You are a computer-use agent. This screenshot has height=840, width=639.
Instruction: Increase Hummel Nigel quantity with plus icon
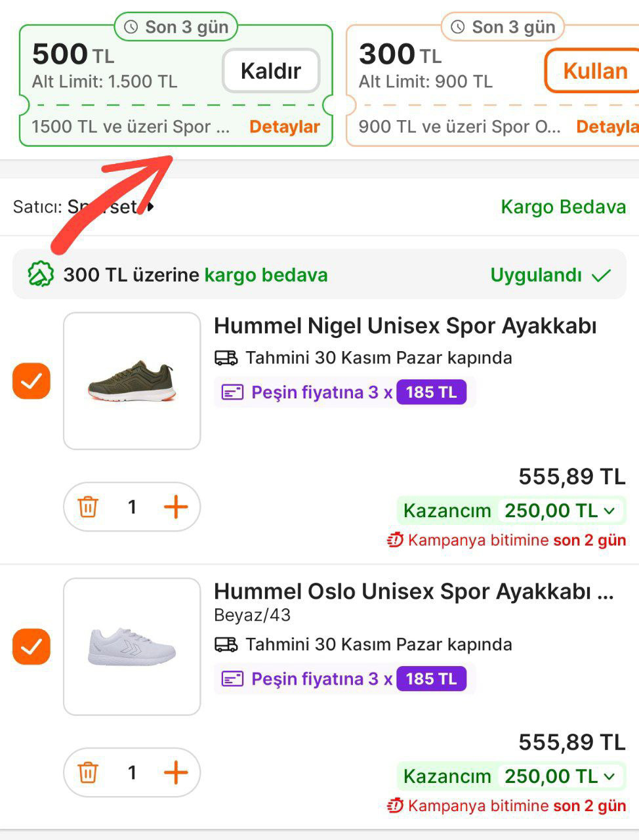pos(175,507)
